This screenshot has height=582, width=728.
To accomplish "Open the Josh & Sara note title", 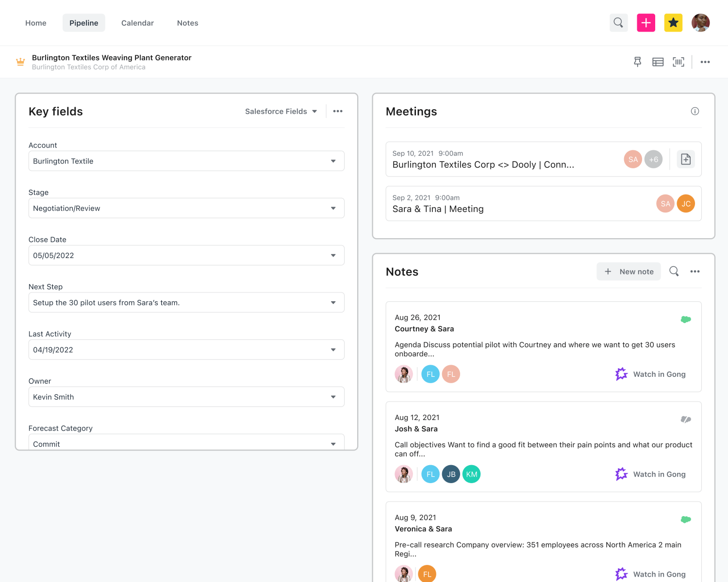I will click(x=416, y=429).
